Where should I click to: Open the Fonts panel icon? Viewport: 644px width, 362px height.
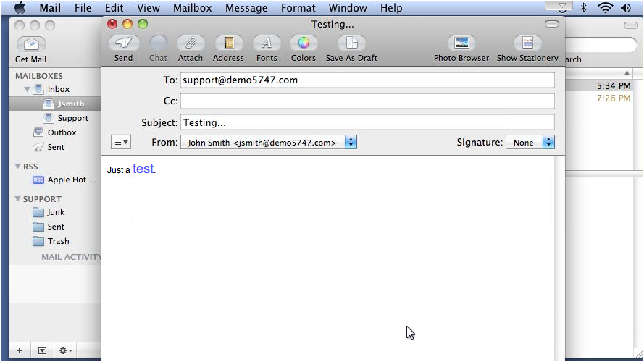267,43
